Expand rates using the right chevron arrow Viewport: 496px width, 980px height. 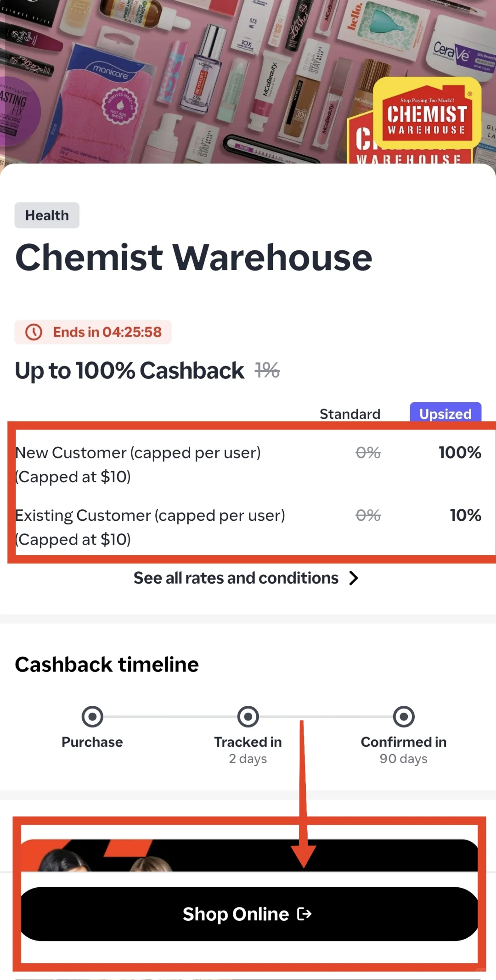(x=353, y=578)
